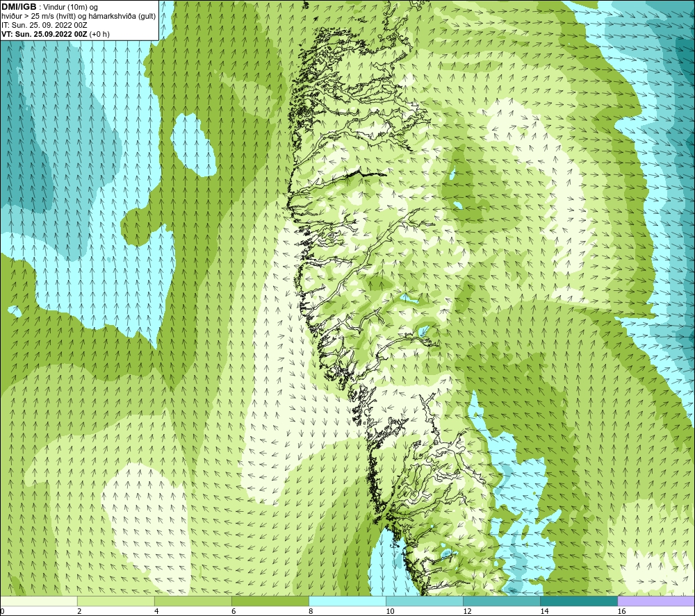Select the 14–16 m/s dark teal legend swatch

tap(579, 601)
